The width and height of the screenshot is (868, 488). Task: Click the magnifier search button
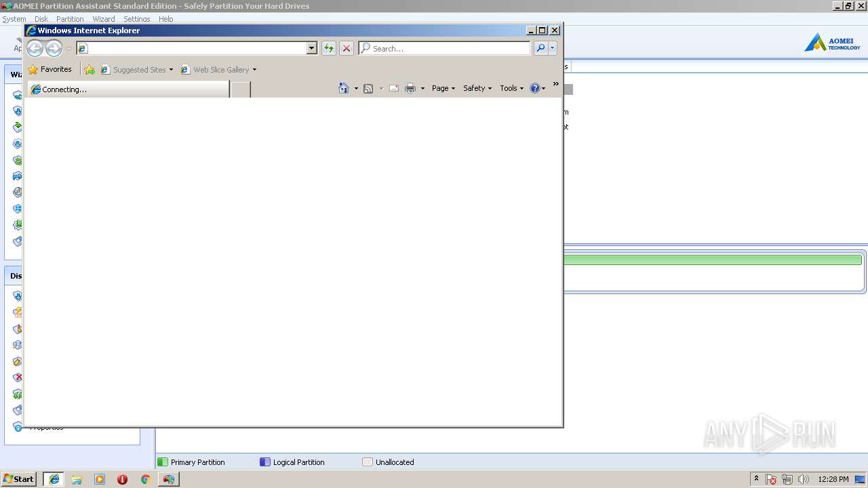pyautogui.click(x=540, y=48)
